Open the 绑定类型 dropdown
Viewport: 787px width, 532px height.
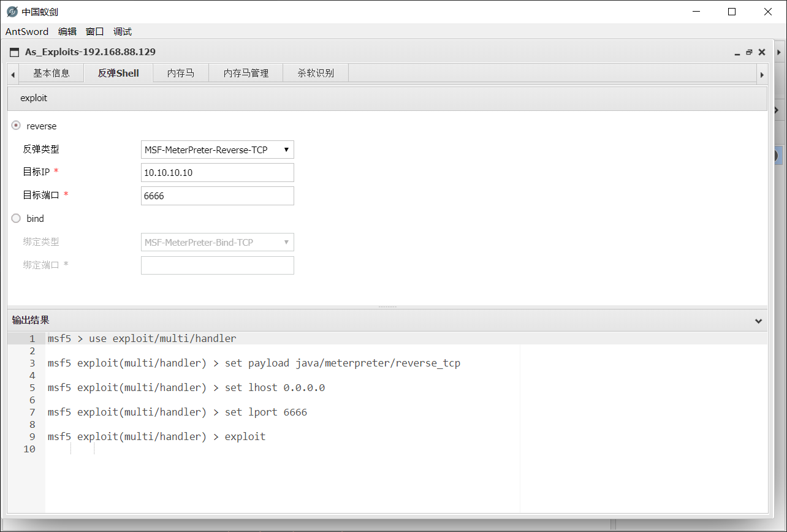tap(218, 242)
